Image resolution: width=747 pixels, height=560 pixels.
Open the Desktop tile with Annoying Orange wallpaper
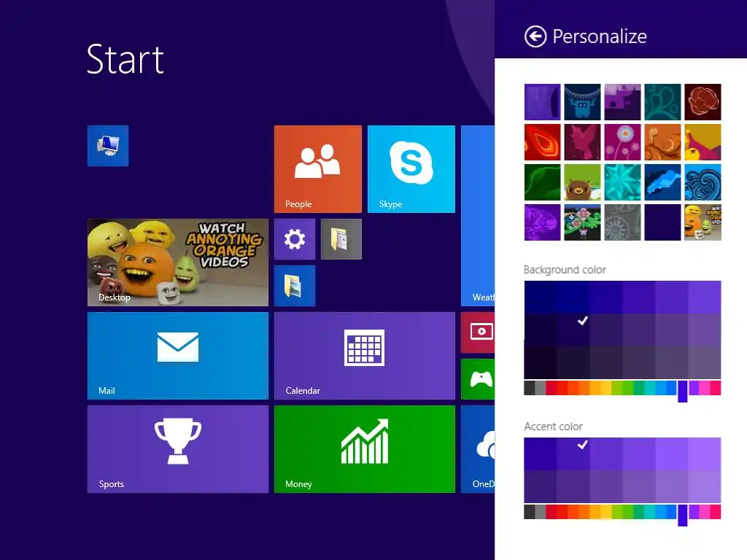(178, 262)
